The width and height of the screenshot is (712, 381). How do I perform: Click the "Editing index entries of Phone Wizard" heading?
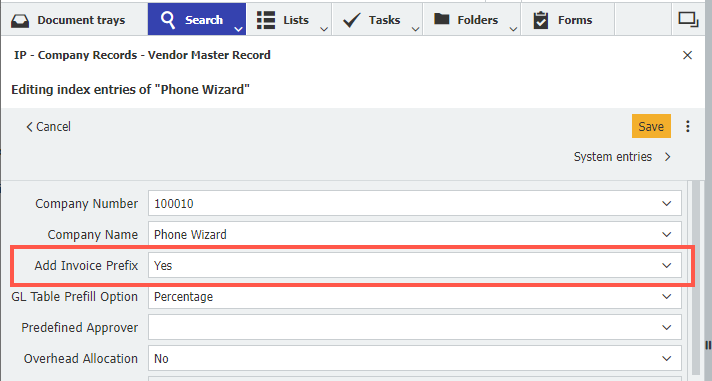coord(131,89)
